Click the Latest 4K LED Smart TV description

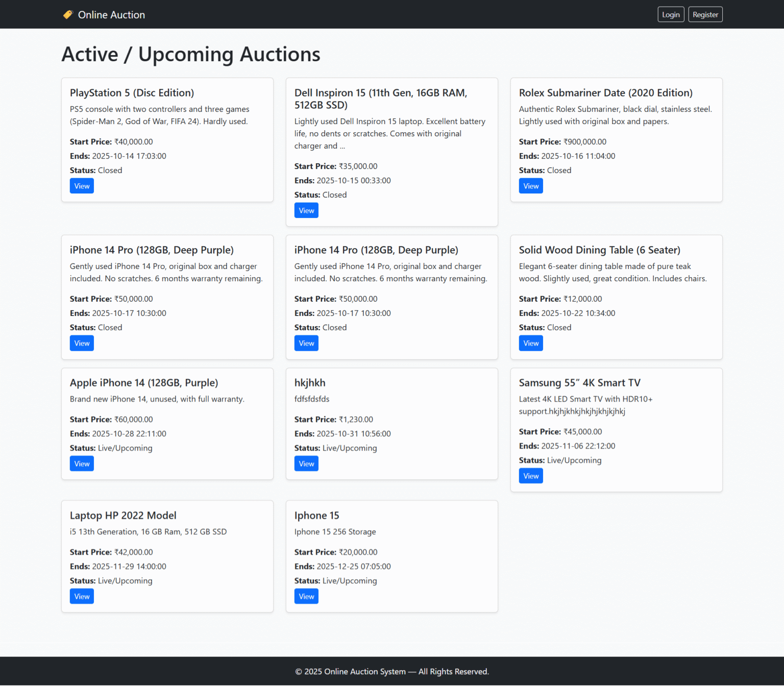point(586,405)
